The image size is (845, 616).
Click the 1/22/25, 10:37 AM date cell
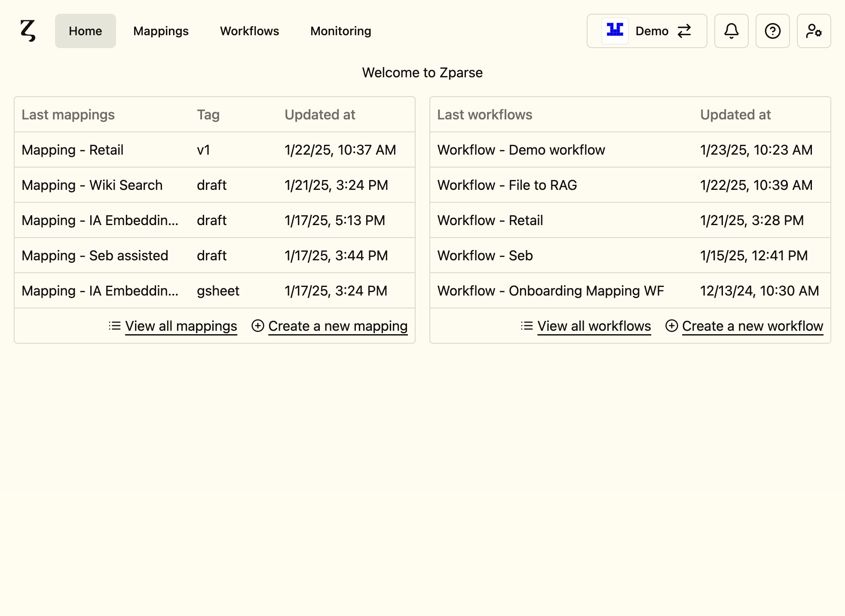tap(340, 150)
